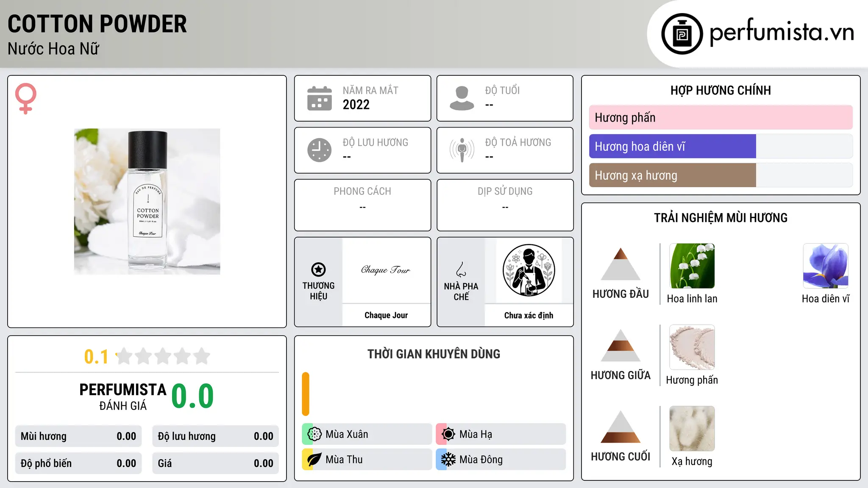Click the Hương phấn caption under middle note
The image size is (868, 488).
(692, 380)
